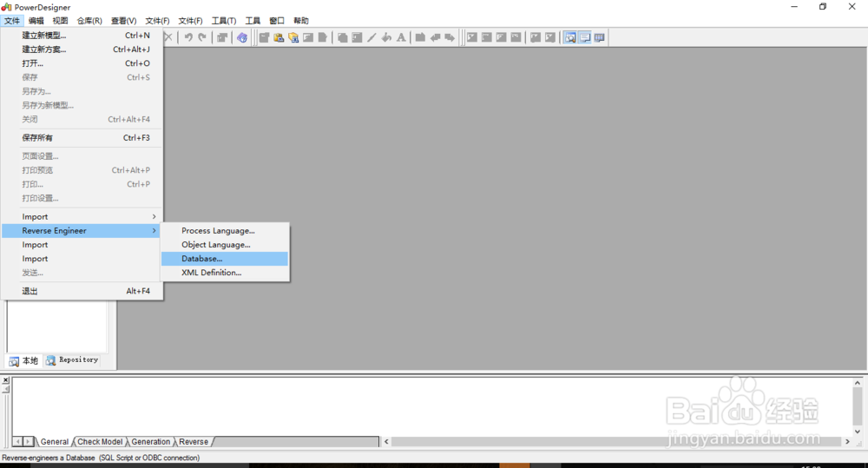The image size is (868, 468).
Task: Switch to the General output tab
Action: (x=54, y=441)
